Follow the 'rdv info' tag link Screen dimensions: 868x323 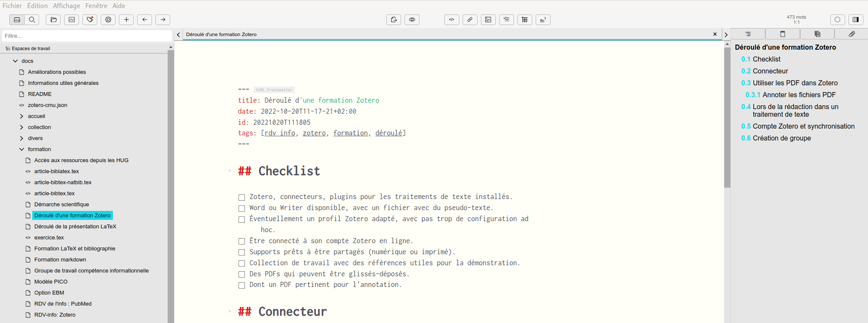point(280,133)
